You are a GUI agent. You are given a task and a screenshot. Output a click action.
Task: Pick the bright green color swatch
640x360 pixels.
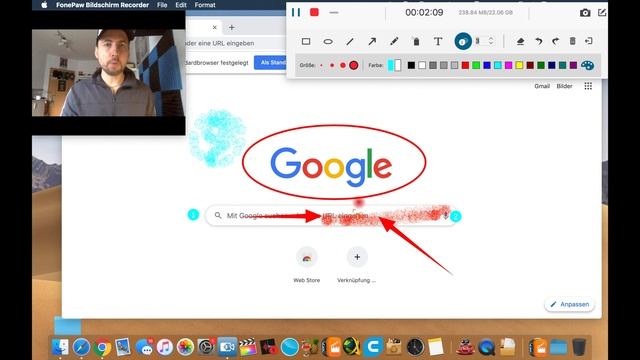pyautogui.click(x=476, y=65)
